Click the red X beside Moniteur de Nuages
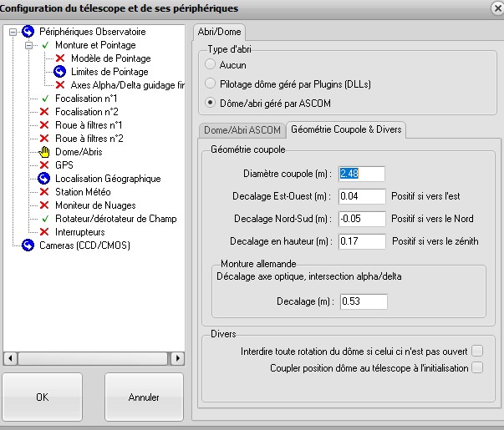The image size is (504, 430). pos(45,205)
